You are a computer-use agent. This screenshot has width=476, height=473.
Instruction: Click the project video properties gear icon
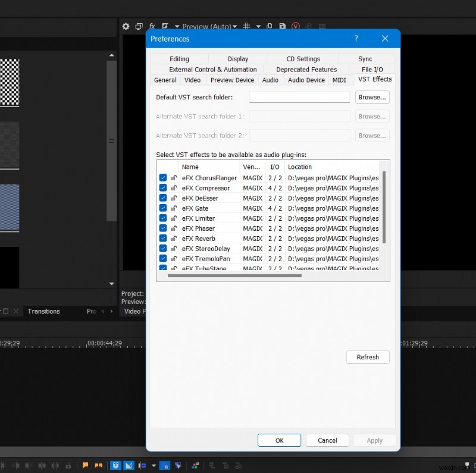(126, 26)
